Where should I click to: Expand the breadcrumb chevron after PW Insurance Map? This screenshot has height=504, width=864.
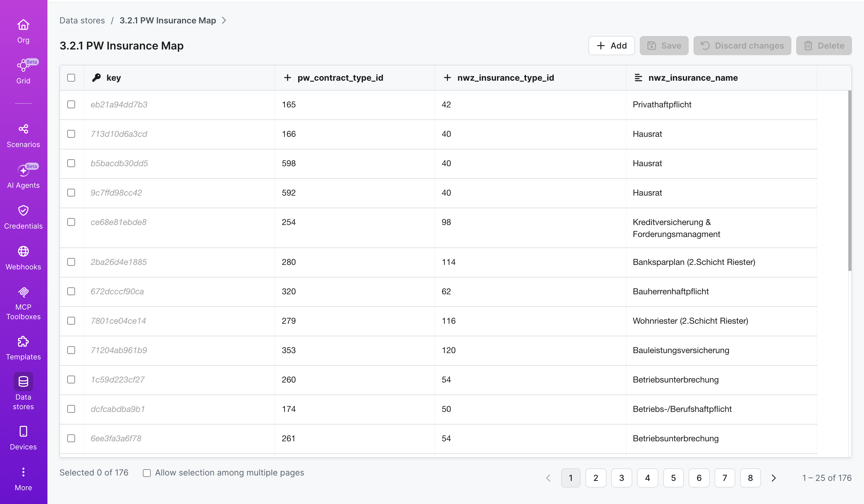[x=224, y=21]
